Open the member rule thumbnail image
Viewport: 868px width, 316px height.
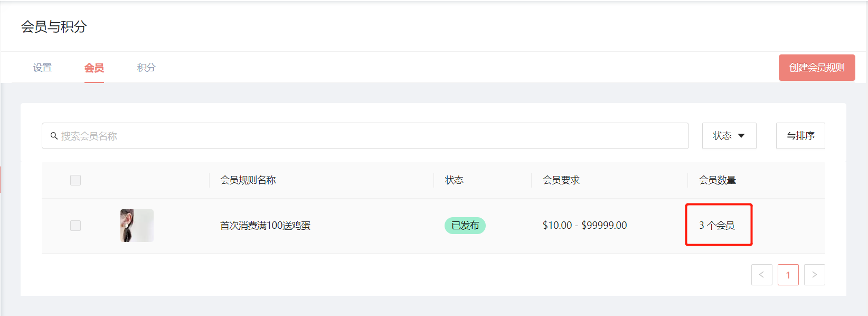[x=137, y=226]
